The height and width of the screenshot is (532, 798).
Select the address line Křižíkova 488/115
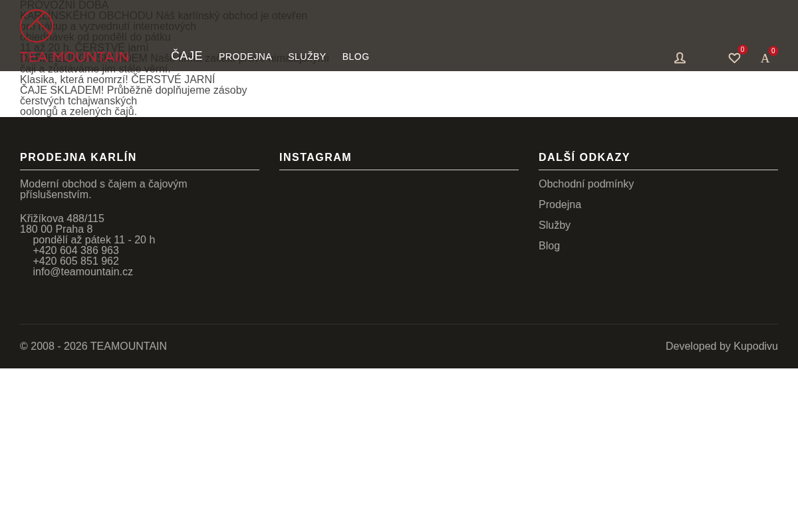(x=62, y=218)
